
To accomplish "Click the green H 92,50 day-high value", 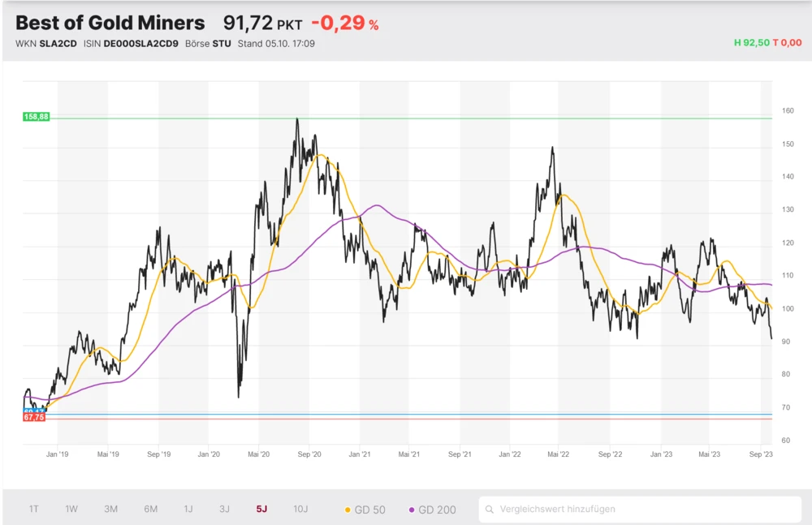I will [x=749, y=43].
